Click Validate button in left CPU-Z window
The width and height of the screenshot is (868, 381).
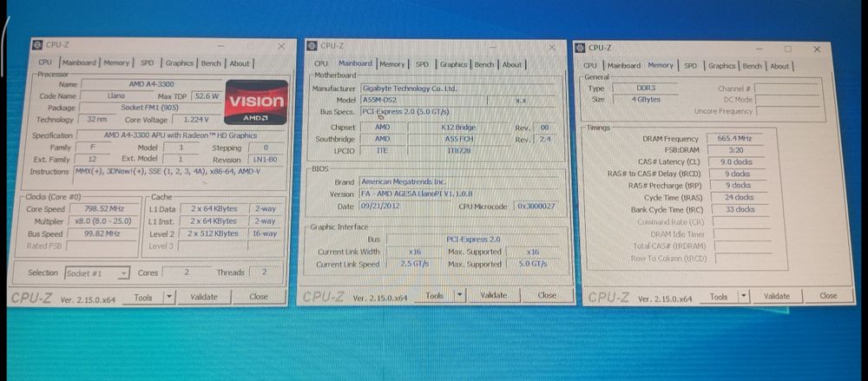tap(204, 297)
